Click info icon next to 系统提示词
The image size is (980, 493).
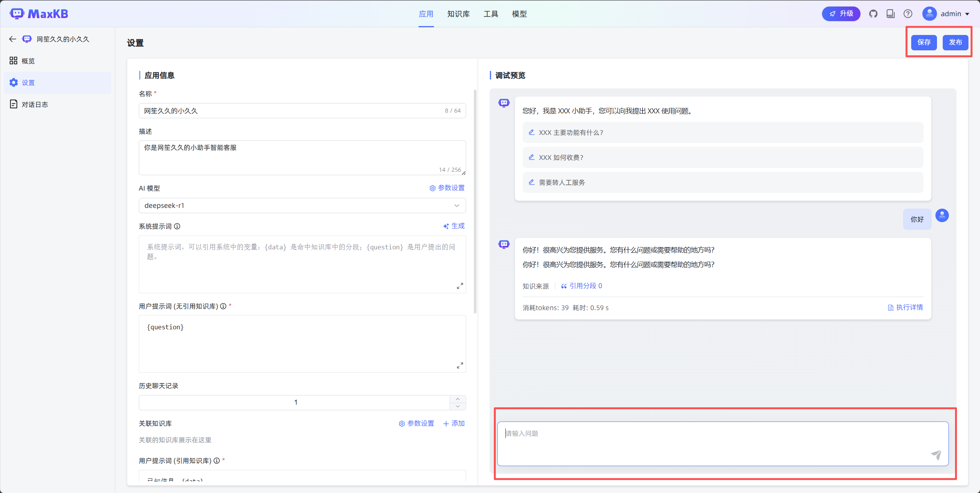[177, 226]
